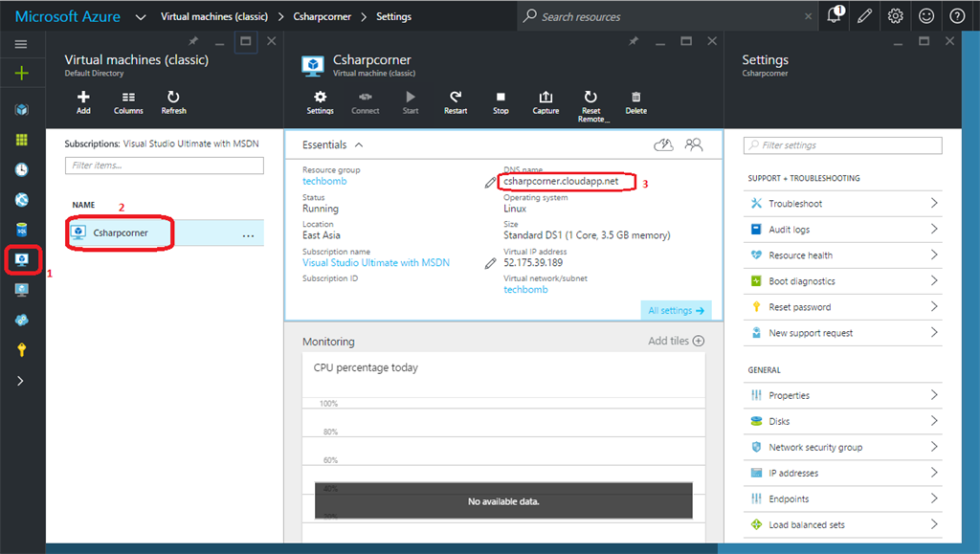This screenshot has width=980, height=554.
Task: Open New support request setting
Action: pos(843,333)
